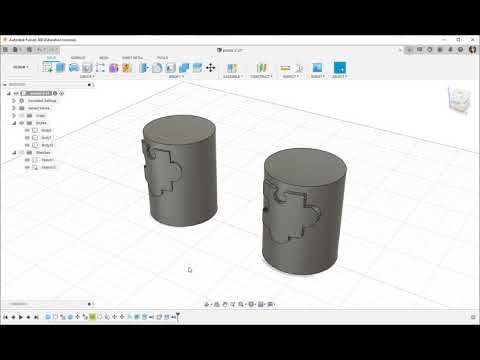480x360 pixels.
Task: Click the Joint icon in Assemble
Action: click(232, 68)
